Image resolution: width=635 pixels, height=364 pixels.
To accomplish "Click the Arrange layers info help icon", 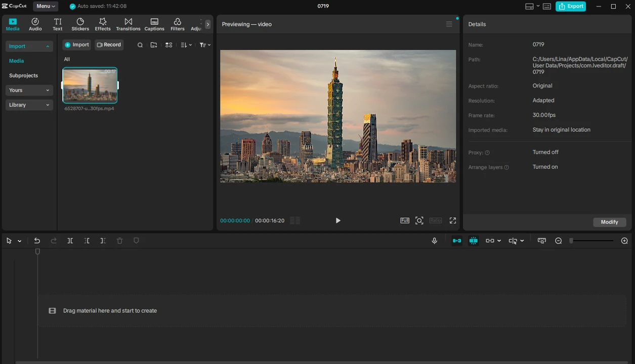I will [506, 167].
